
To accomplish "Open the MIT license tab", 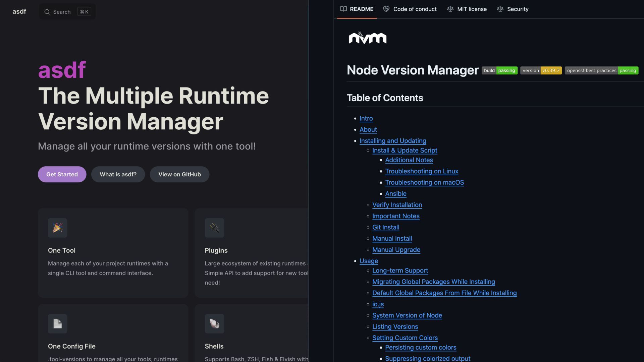I will point(467,9).
